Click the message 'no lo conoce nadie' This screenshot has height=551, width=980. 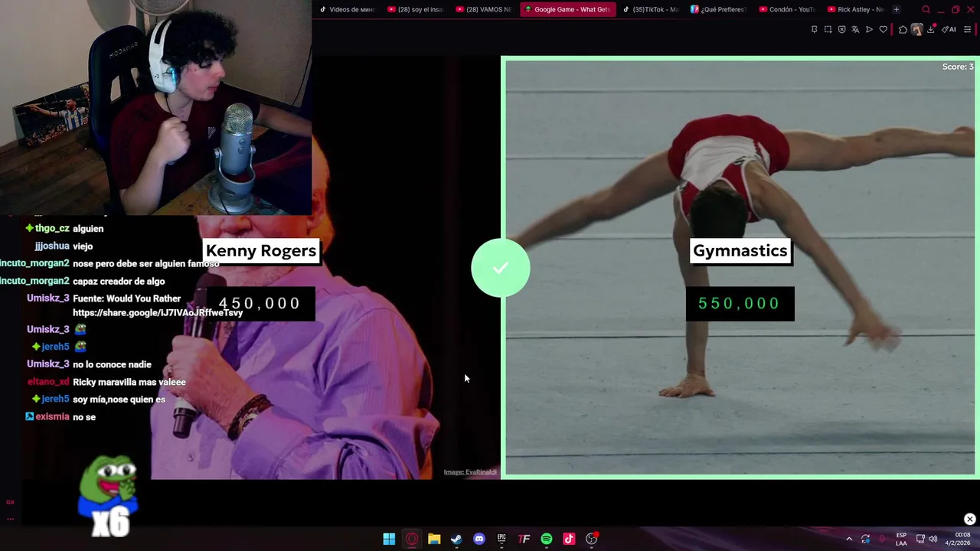click(x=112, y=364)
